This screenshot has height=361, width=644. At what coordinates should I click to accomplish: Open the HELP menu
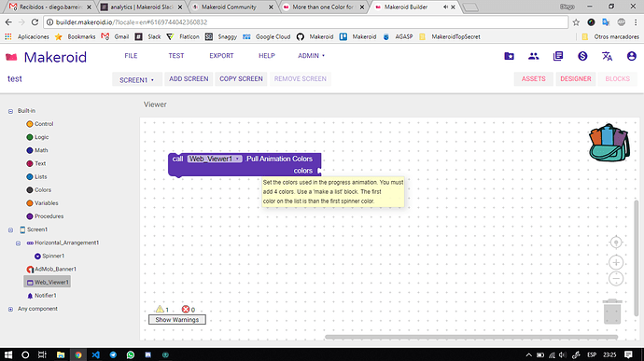267,55
